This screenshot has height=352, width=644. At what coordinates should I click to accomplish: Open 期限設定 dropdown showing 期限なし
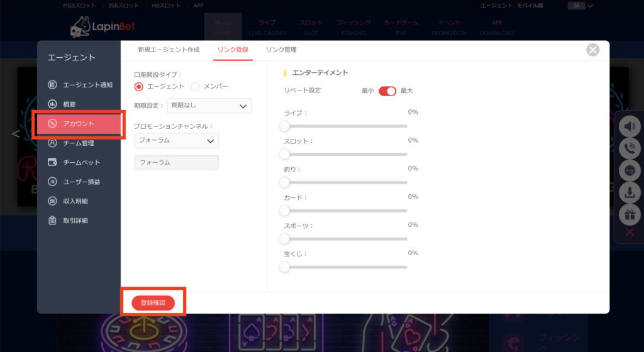point(209,106)
